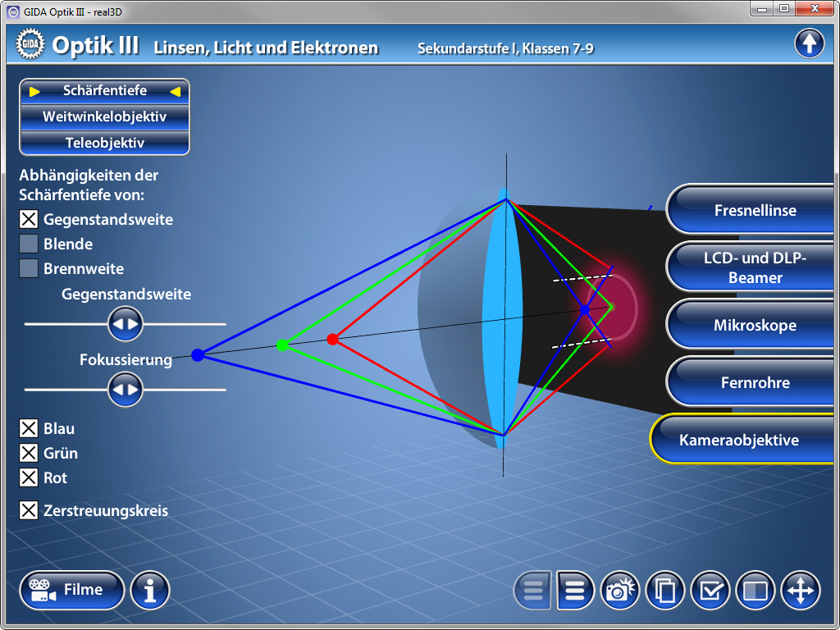Click the Gegenstandsweite slider handle

(x=126, y=324)
